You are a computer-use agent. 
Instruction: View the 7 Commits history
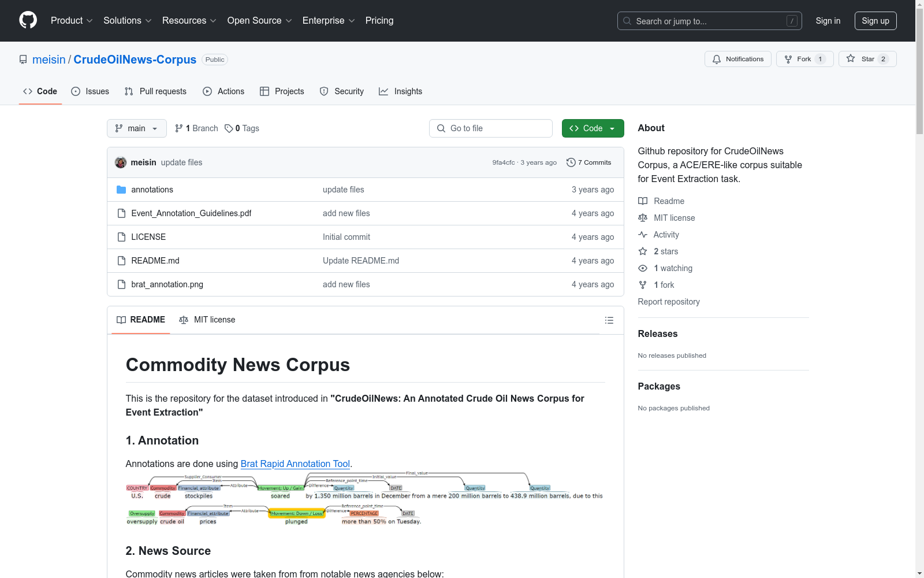tap(589, 162)
